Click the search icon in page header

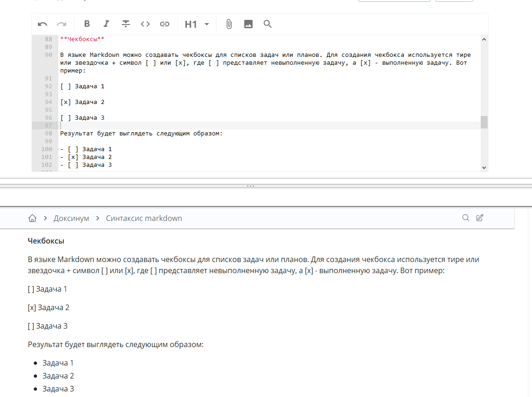pyautogui.click(x=466, y=218)
